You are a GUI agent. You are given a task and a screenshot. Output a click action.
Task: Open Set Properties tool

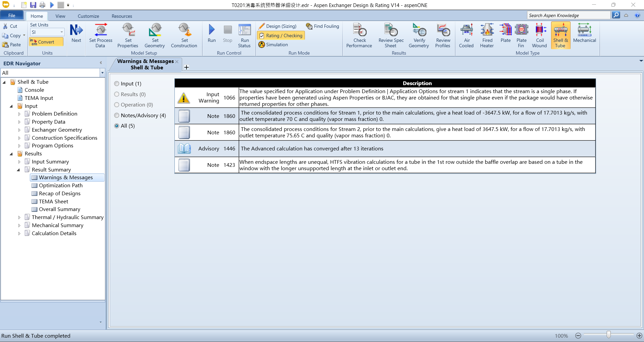click(128, 35)
